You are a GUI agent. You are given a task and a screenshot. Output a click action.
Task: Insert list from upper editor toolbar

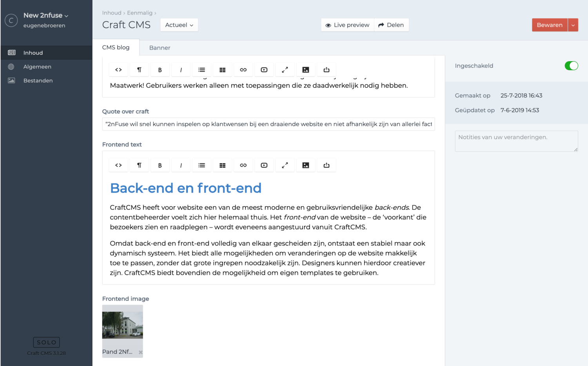pos(201,70)
